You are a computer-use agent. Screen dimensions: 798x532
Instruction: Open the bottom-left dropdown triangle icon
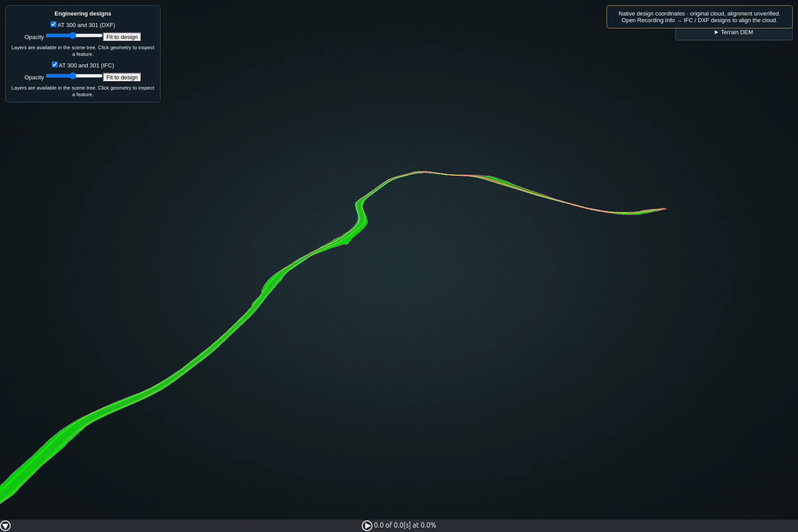click(5, 526)
